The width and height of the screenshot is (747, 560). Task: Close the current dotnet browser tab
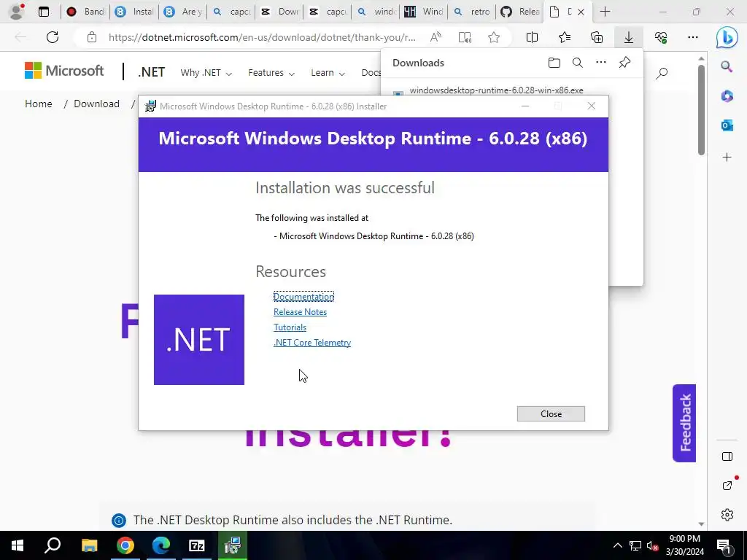tap(581, 12)
